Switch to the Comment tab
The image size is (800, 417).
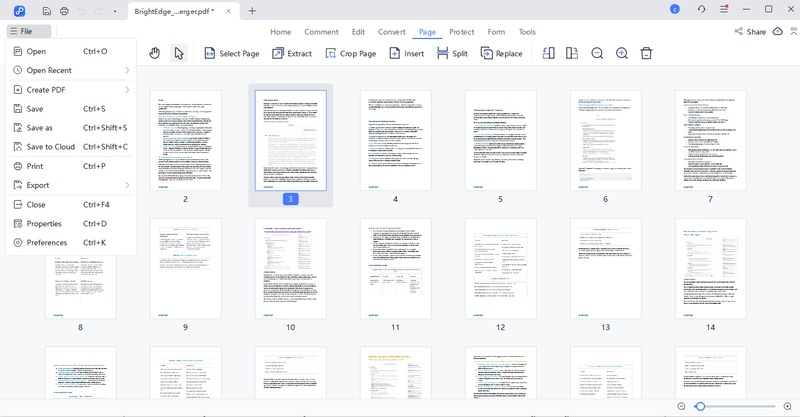point(321,32)
